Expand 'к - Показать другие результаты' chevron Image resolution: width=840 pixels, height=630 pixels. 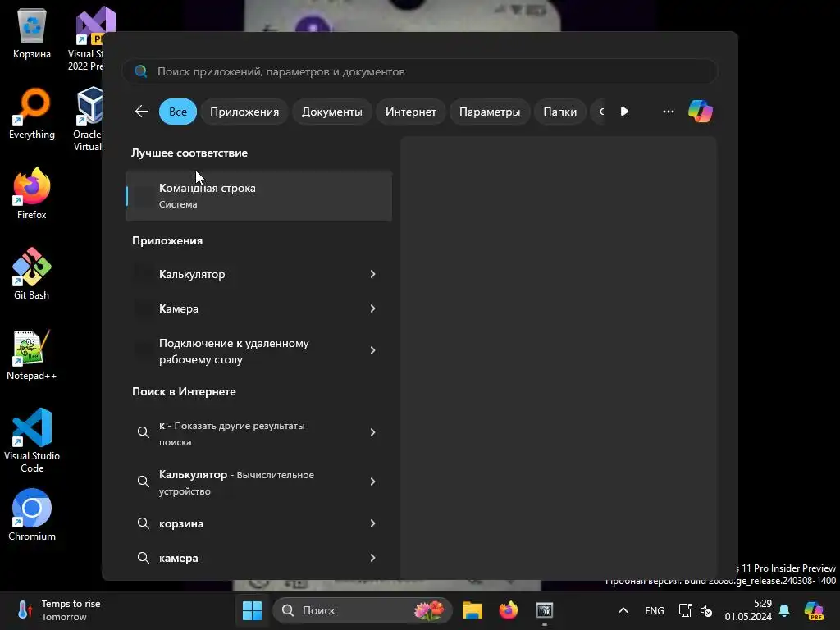pyautogui.click(x=373, y=431)
